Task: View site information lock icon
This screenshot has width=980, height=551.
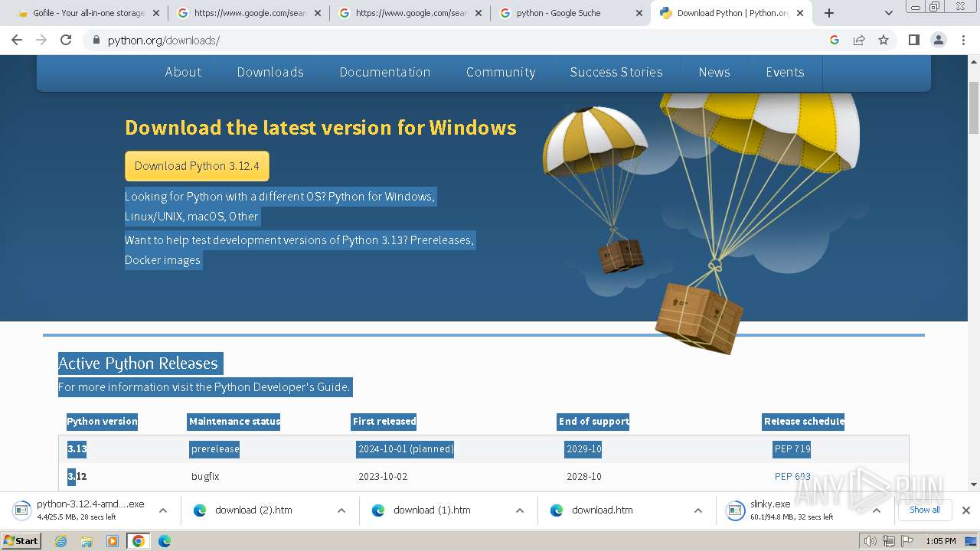Action: tap(96, 40)
